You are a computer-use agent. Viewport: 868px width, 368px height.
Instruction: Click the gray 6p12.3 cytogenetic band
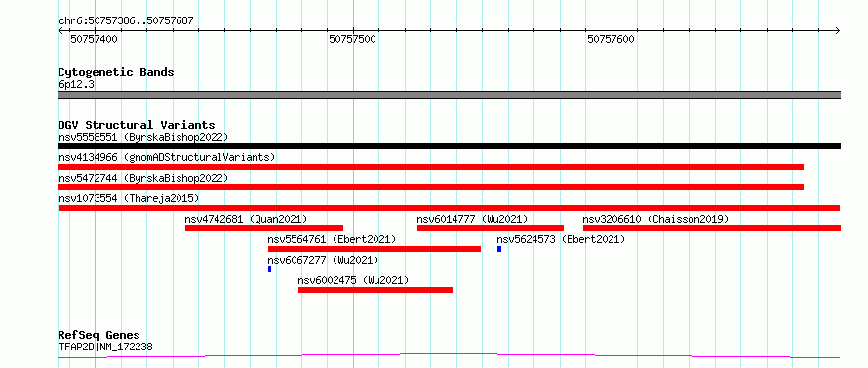click(449, 95)
